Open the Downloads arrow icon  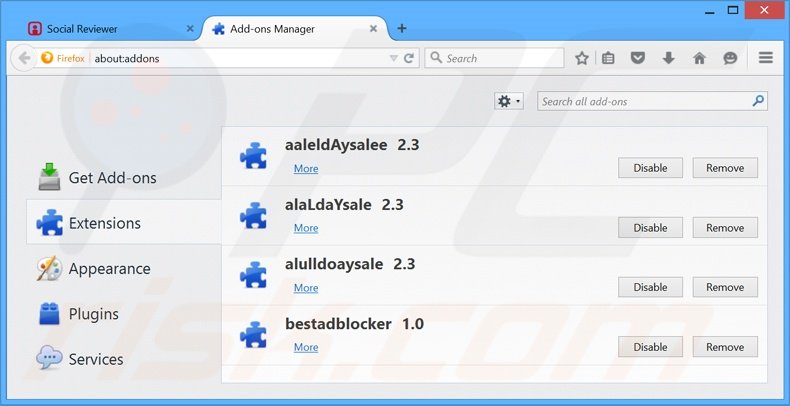pos(669,58)
